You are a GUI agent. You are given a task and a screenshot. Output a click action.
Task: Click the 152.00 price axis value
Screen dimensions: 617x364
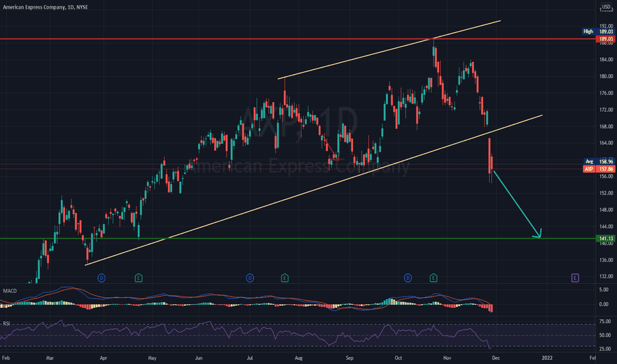pyautogui.click(x=606, y=193)
